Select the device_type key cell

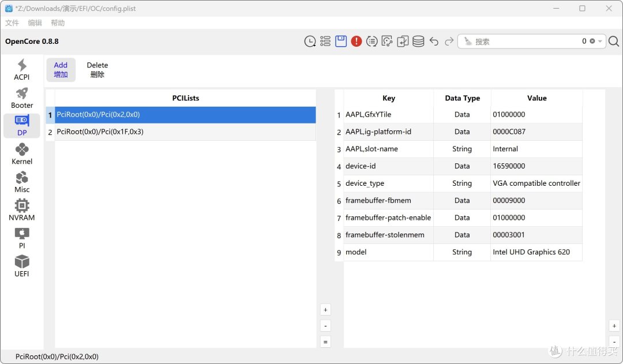389,183
